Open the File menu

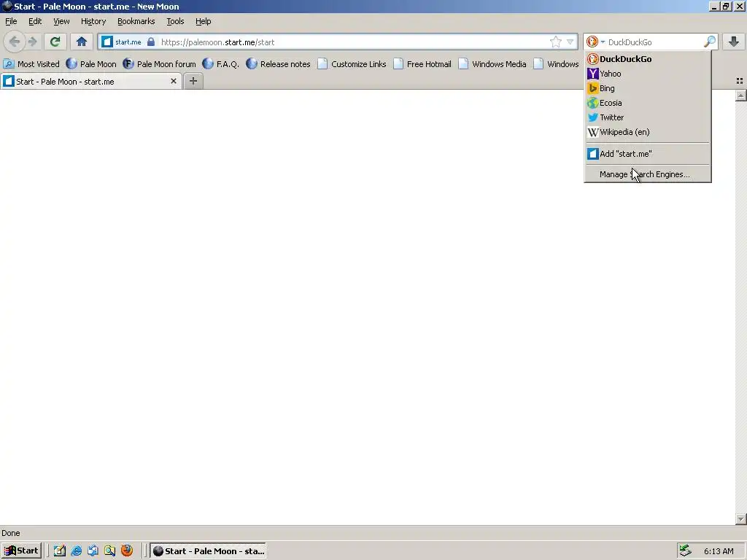11,21
